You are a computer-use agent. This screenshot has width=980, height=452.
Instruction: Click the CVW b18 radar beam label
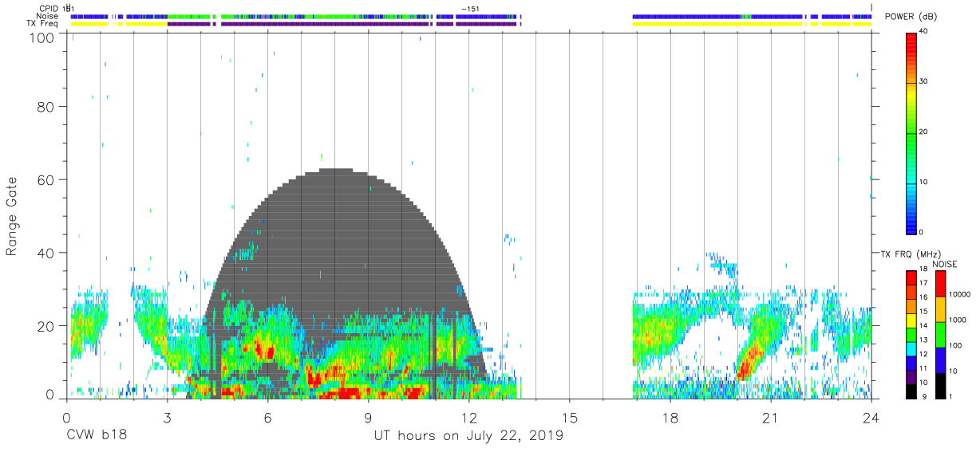click(x=97, y=436)
